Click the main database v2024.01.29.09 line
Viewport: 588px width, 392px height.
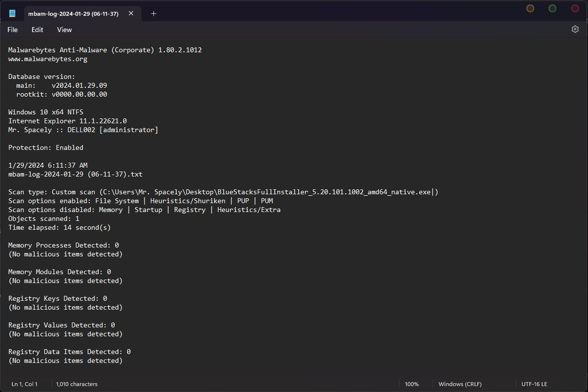62,85
